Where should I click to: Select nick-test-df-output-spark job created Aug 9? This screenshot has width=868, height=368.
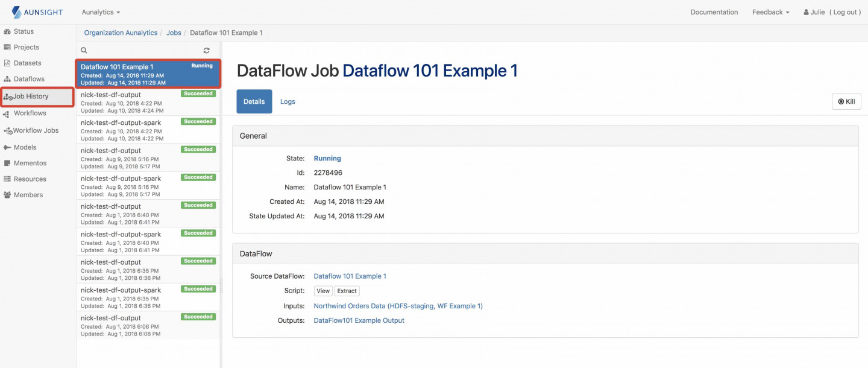coord(148,186)
